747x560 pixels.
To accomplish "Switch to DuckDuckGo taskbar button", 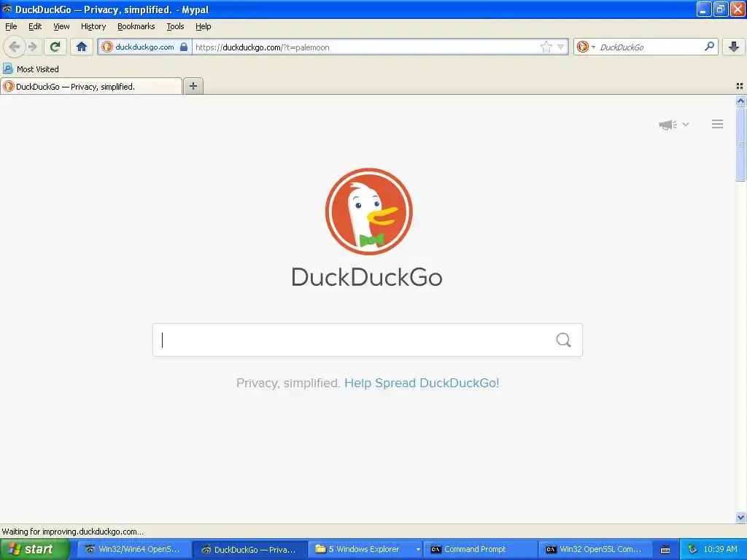I will tap(249, 550).
